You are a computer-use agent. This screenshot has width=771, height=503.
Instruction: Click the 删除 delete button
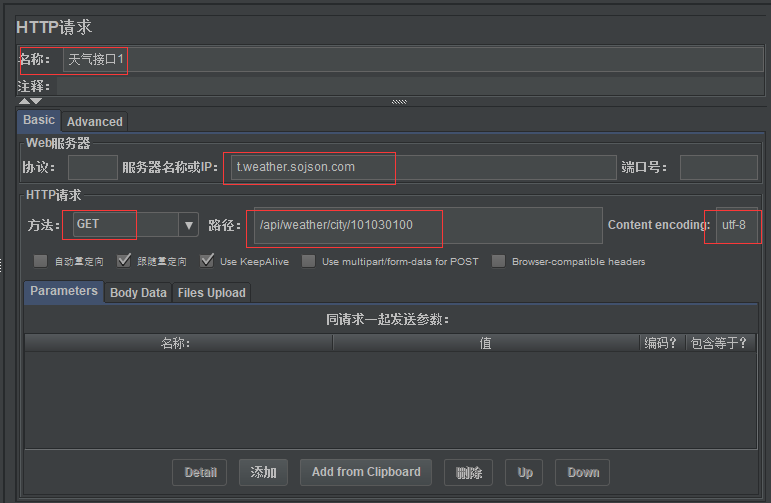468,473
